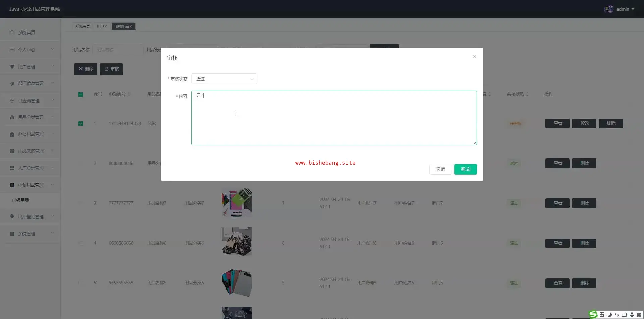
Task: Click 删除 for row 7777777777
Action: click(x=584, y=203)
